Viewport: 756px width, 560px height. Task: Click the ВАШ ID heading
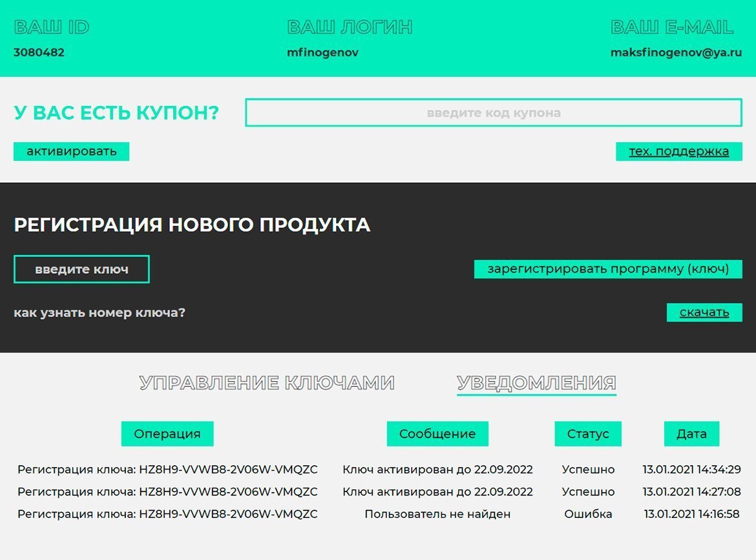pos(52,27)
